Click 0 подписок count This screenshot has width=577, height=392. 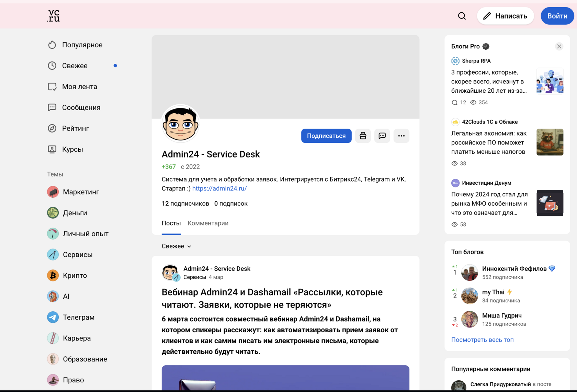click(x=231, y=204)
